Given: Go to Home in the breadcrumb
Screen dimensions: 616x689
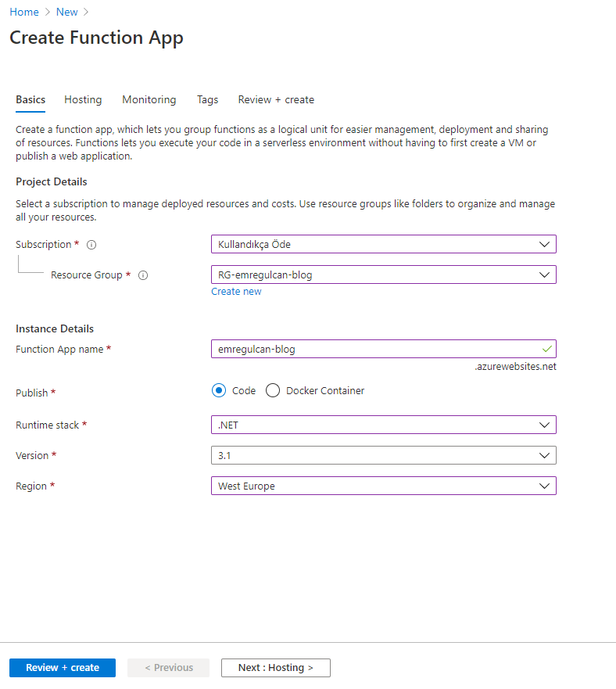Looking at the screenshot, I should [24, 12].
